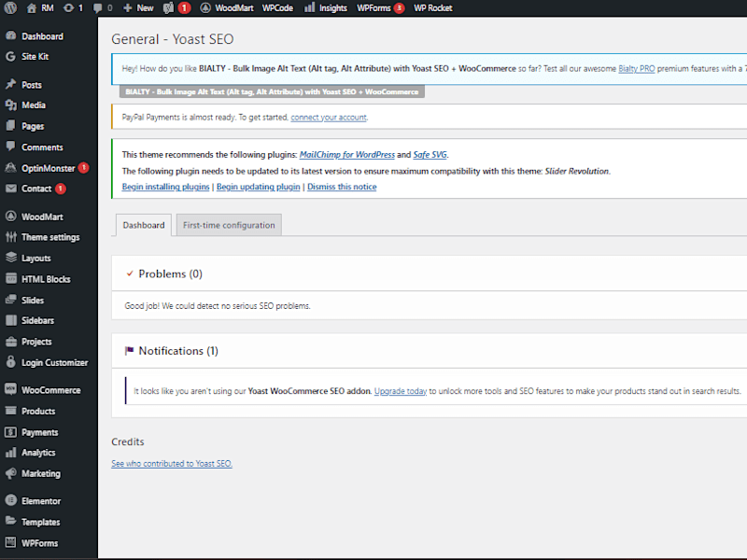Click the Posts pushpin icon
The image size is (747, 560).
(x=11, y=84)
